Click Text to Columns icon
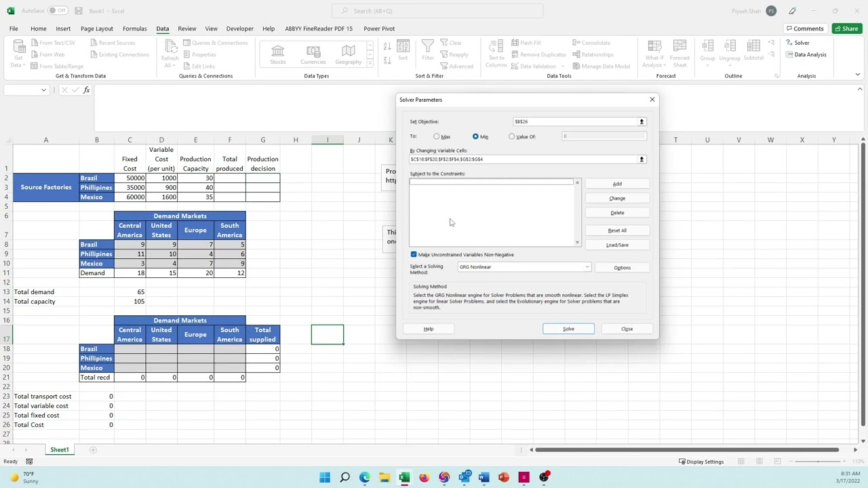Viewport: 868px width, 488px height. tap(496, 54)
